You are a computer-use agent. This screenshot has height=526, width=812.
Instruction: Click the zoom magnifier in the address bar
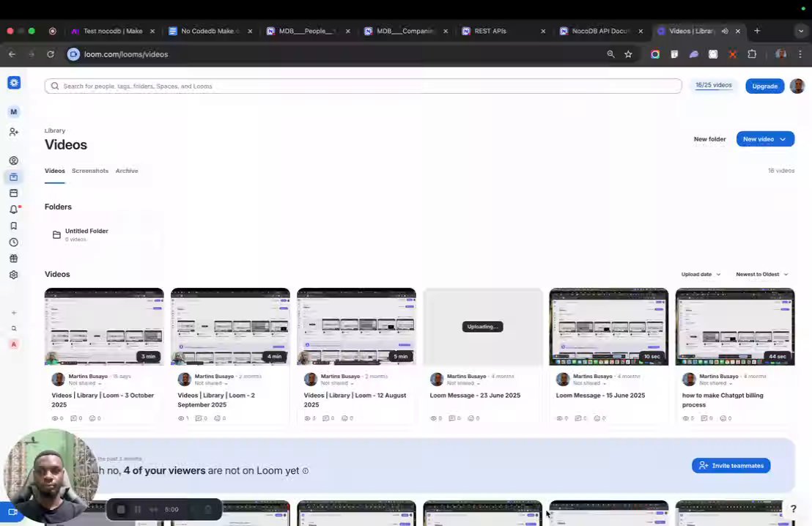click(x=611, y=54)
